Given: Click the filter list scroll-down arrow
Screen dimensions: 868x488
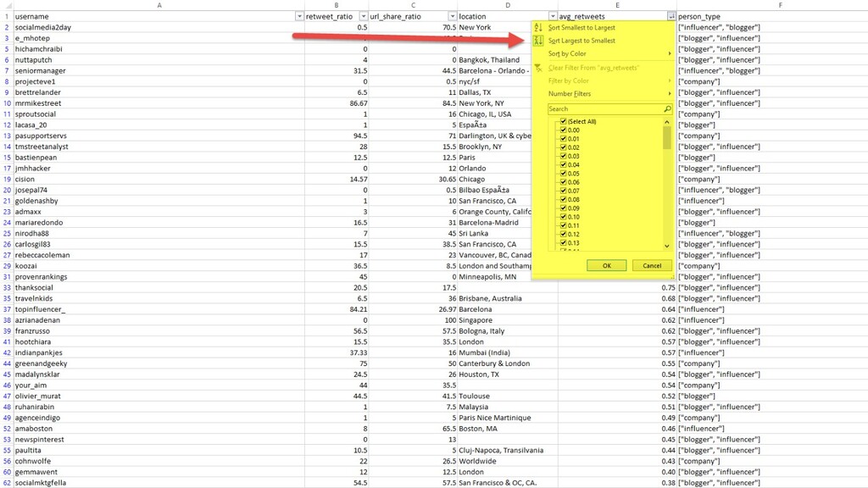Looking at the screenshot, I should pyautogui.click(x=666, y=247).
